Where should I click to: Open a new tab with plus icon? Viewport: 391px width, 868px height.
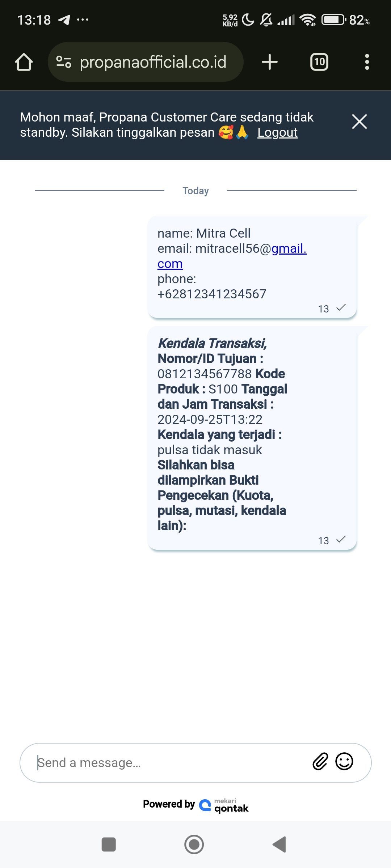[x=270, y=62]
